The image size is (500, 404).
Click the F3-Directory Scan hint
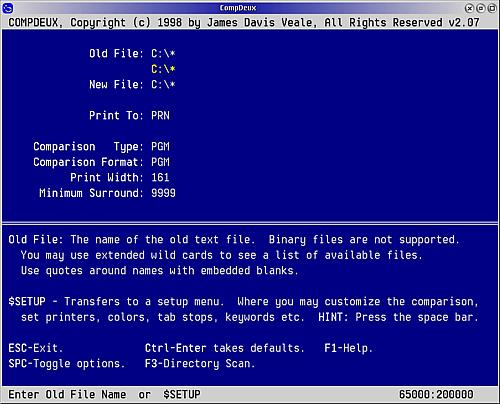pyautogui.click(x=200, y=363)
